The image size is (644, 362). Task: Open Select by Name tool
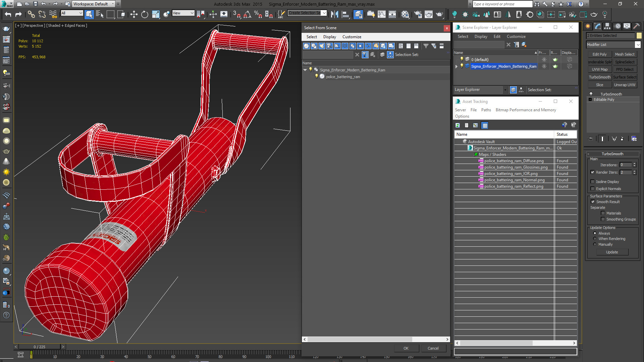(100, 14)
